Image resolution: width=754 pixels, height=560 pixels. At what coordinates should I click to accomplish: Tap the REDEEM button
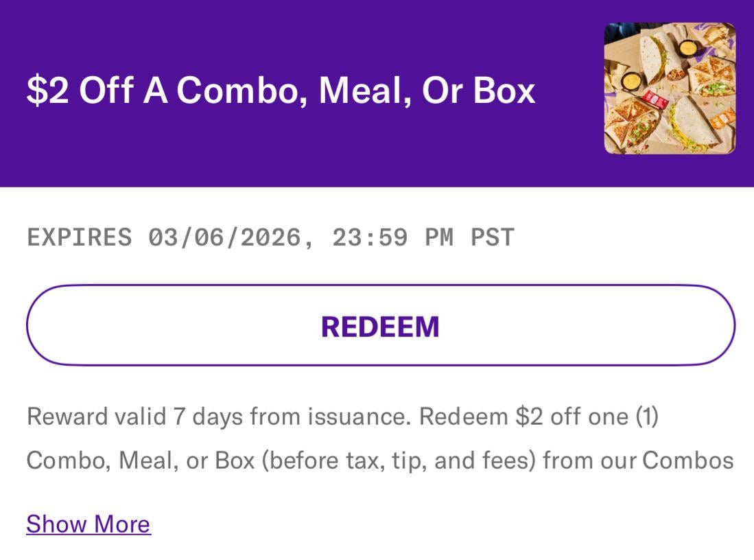click(x=380, y=326)
